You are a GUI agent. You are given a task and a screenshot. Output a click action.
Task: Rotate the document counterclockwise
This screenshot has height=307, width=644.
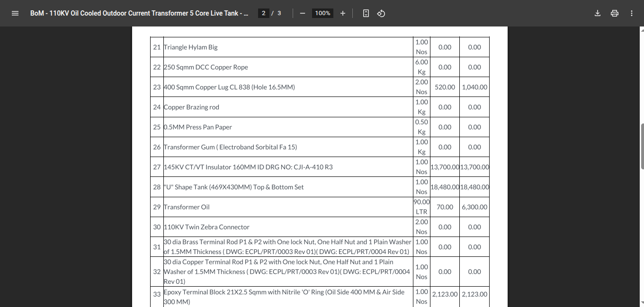(381, 13)
